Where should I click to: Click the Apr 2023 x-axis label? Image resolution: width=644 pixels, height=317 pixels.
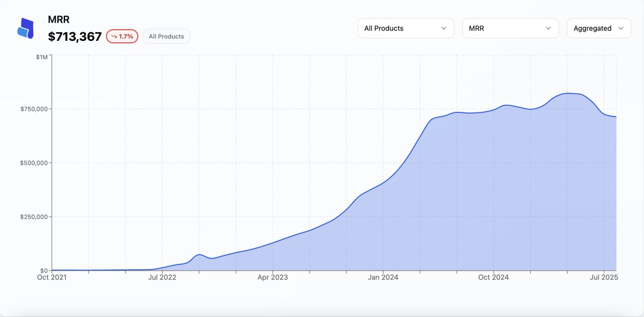click(x=273, y=278)
